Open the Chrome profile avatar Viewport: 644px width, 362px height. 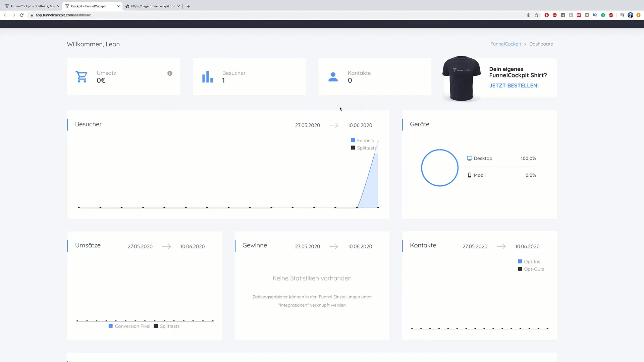pyautogui.click(x=630, y=15)
